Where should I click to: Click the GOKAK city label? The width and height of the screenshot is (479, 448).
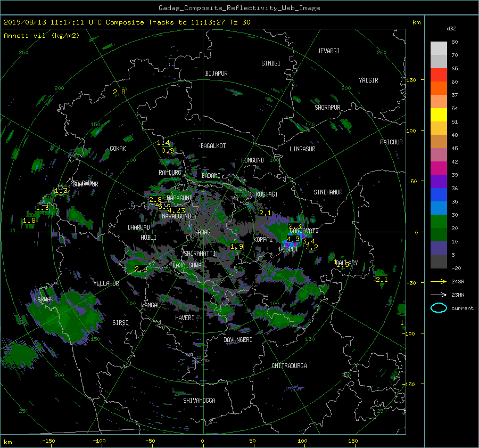(118, 149)
